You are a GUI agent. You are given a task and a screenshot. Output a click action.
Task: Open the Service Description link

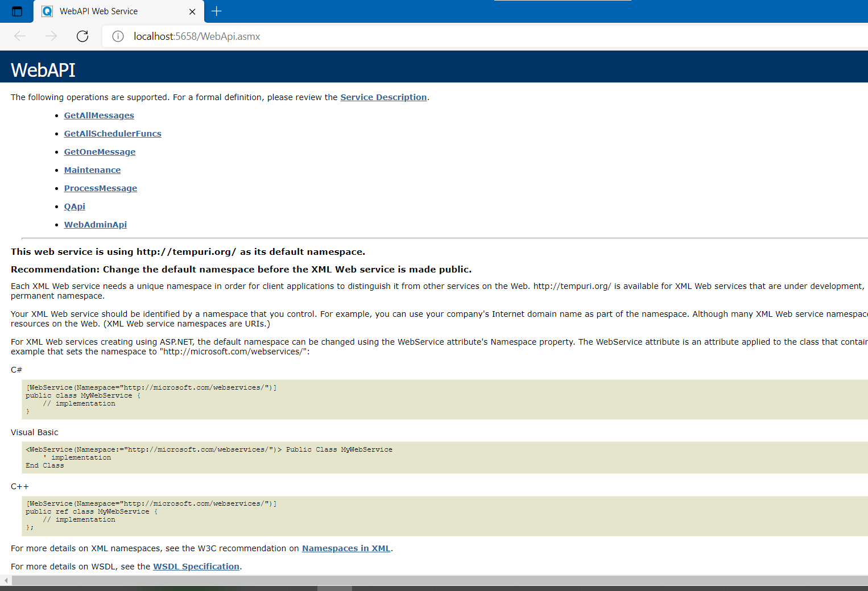tap(383, 97)
